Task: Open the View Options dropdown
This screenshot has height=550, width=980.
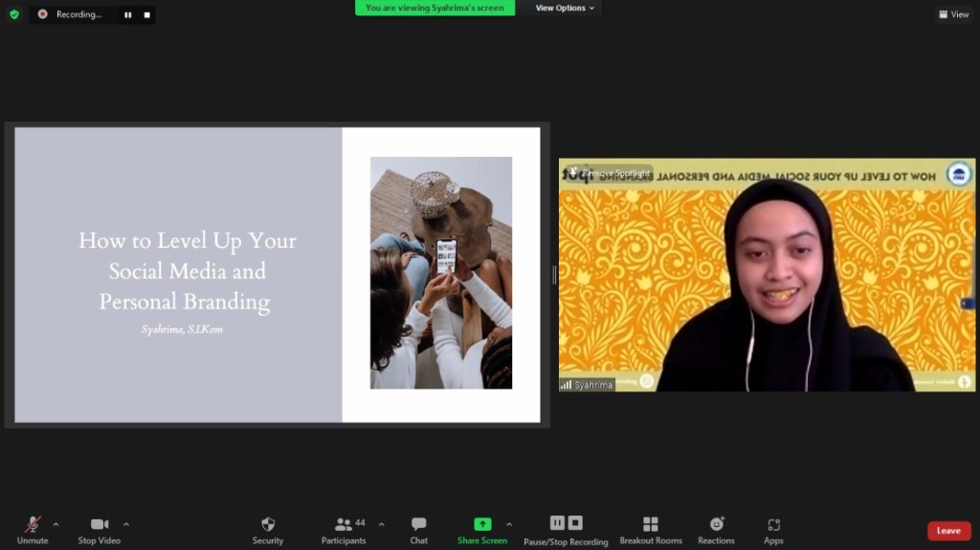Action: tap(564, 8)
